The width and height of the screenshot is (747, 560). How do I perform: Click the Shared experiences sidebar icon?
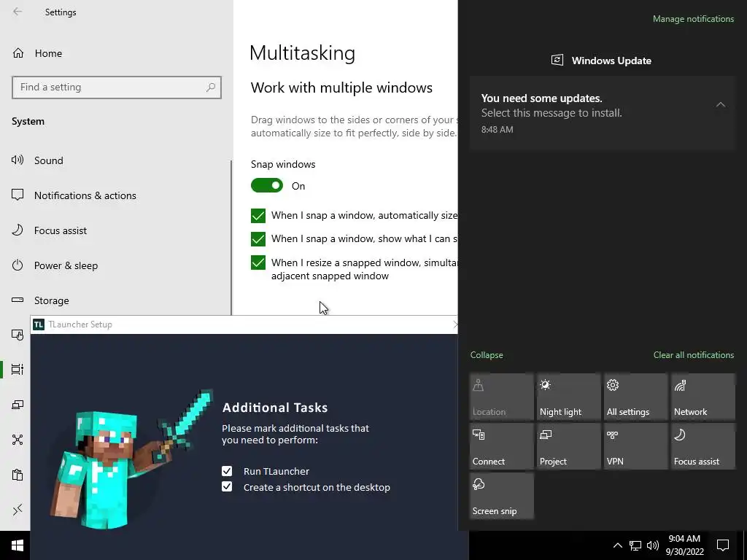18,440
